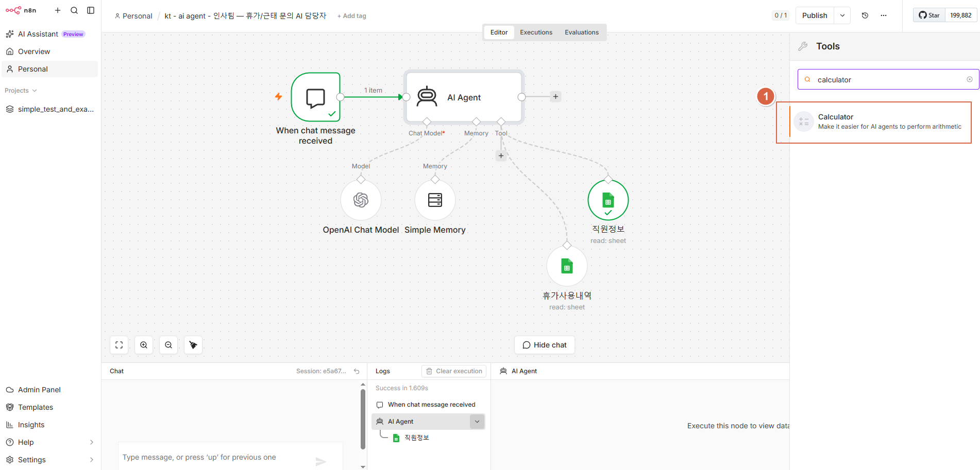Open the workflow history icon

[x=865, y=15]
